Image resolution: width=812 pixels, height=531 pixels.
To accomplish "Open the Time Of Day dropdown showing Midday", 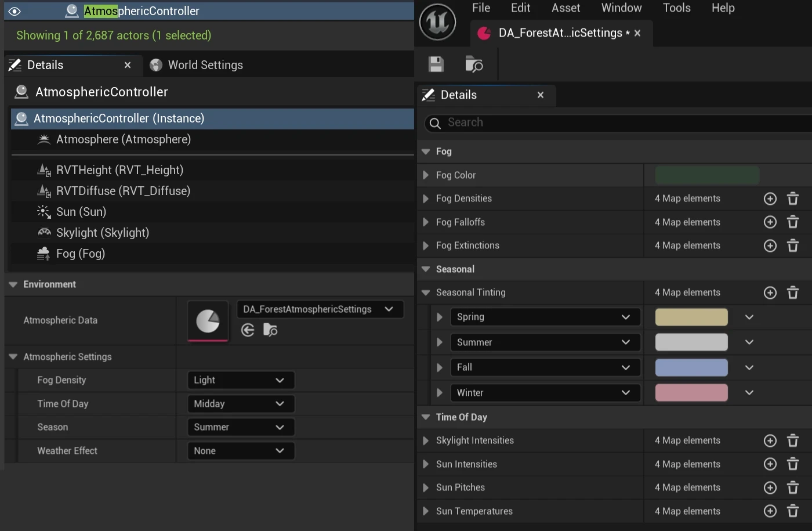I will pos(240,403).
